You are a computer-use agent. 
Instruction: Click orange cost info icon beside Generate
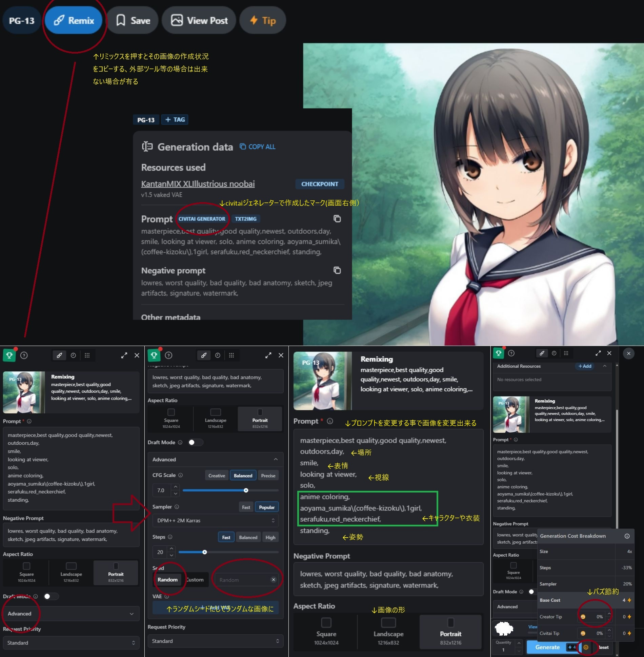[x=586, y=647]
